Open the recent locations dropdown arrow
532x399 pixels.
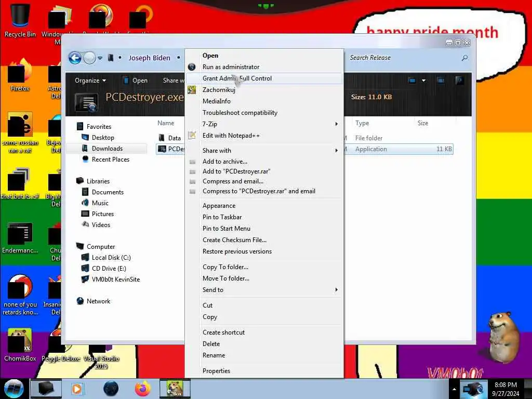pyautogui.click(x=100, y=58)
